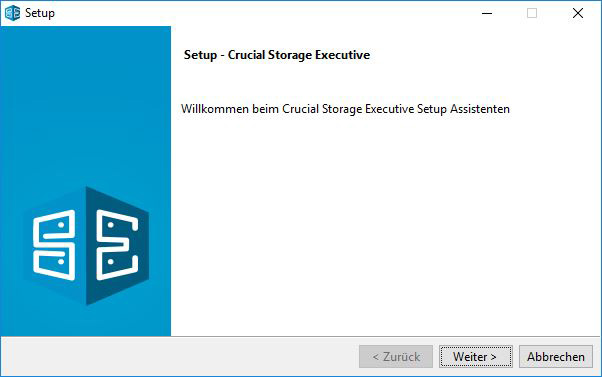This screenshot has width=602, height=377.
Task: Click the E-shaped face of cube logo
Action: pyautogui.click(x=117, y=245)
